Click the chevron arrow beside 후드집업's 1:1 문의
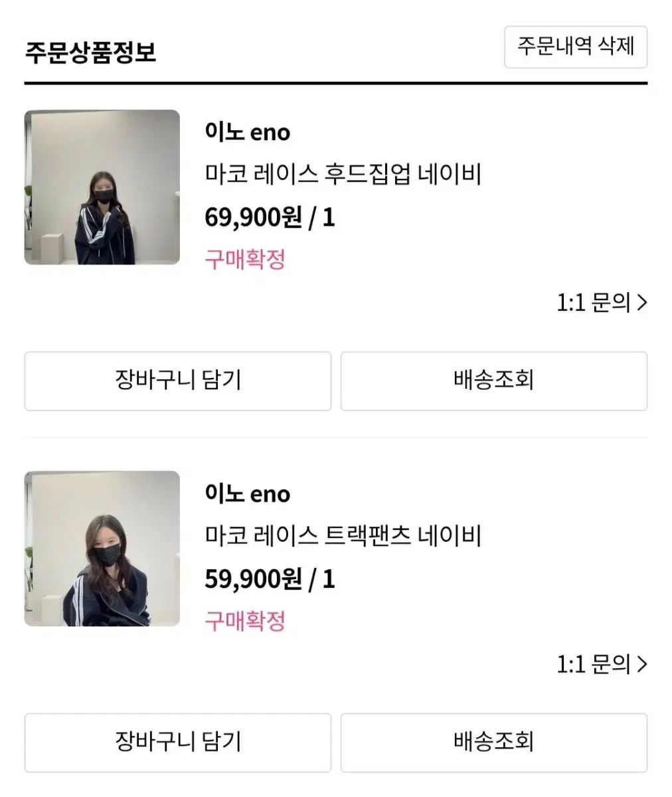This screenshot has width=672, height=797. click(x=641, y=303)
